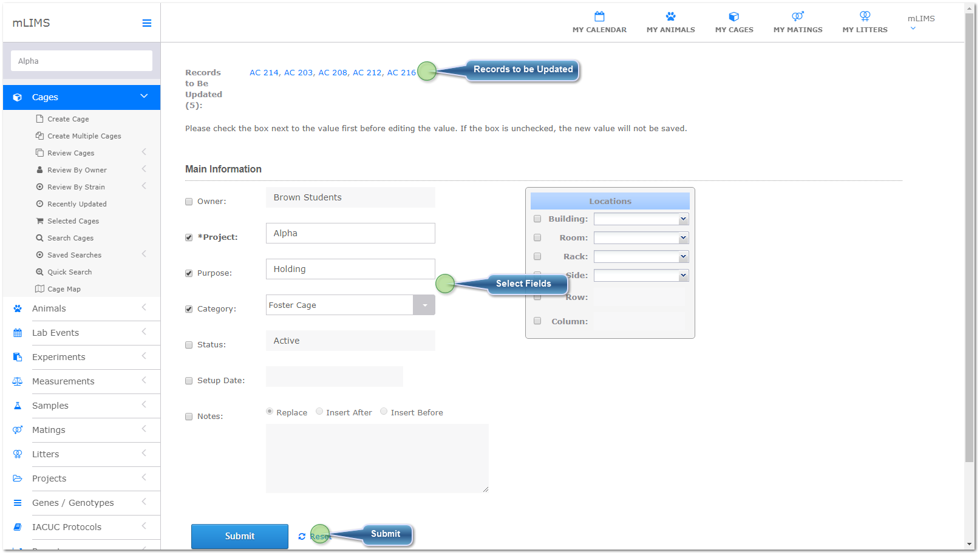Click the Purpose input field
Image resolution: width=980 pixels, height=555 pixels.
350,269
